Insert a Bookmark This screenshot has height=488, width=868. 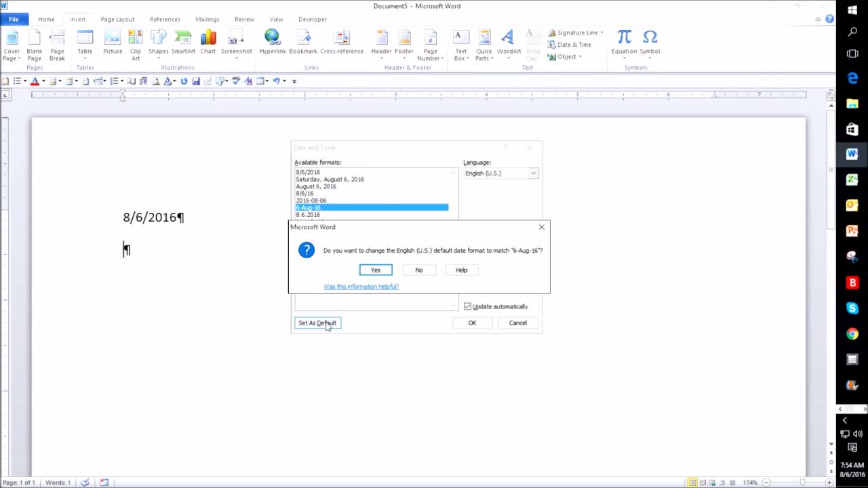pyautogui.click(x=303, y=42)
